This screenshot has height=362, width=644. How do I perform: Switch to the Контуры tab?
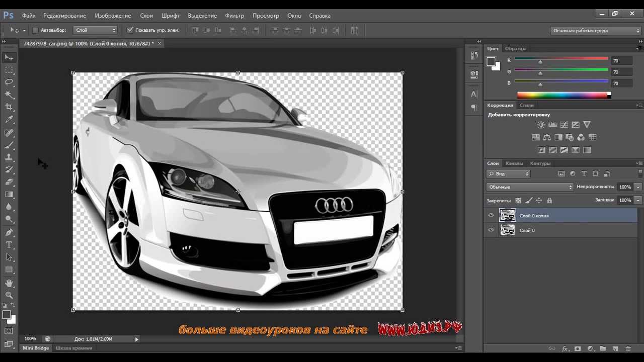point(540,163)
